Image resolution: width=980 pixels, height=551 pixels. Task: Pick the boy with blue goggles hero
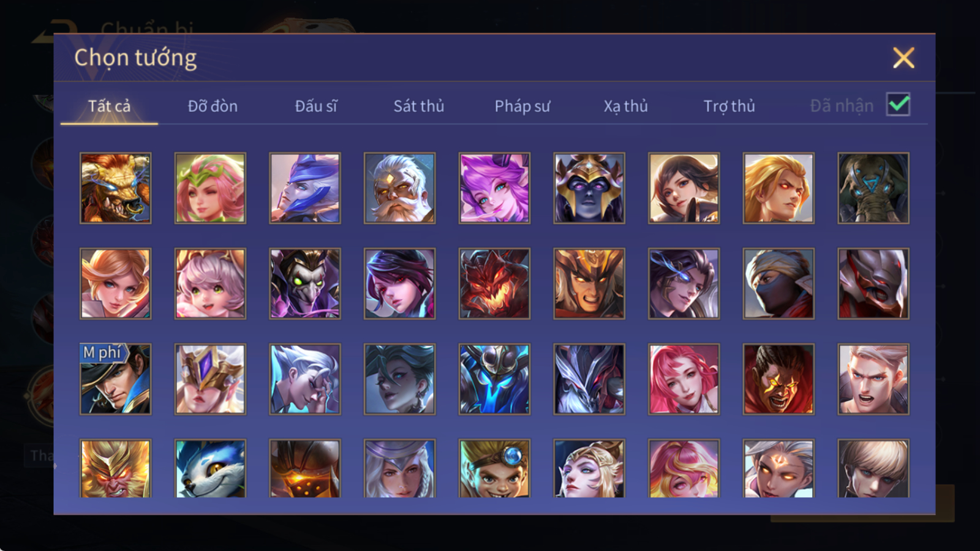(494, 468)
